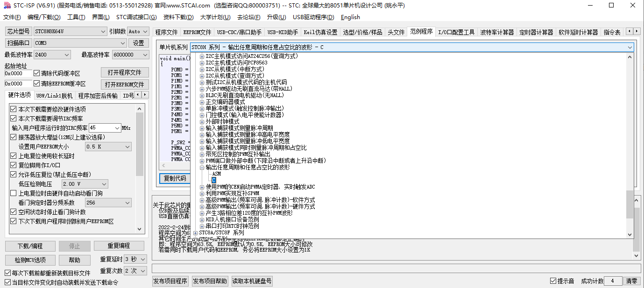
Task: Close the 单片机系列 dropdown list
Action: (x=630, y=47)
